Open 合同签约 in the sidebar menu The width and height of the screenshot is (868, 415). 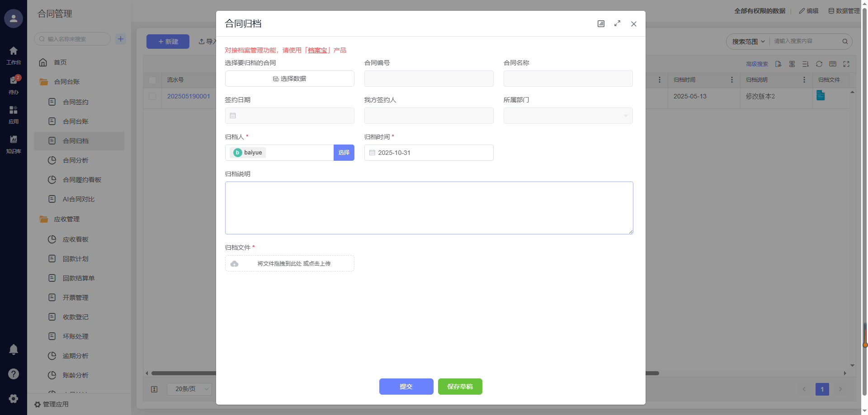pos(75,102)
